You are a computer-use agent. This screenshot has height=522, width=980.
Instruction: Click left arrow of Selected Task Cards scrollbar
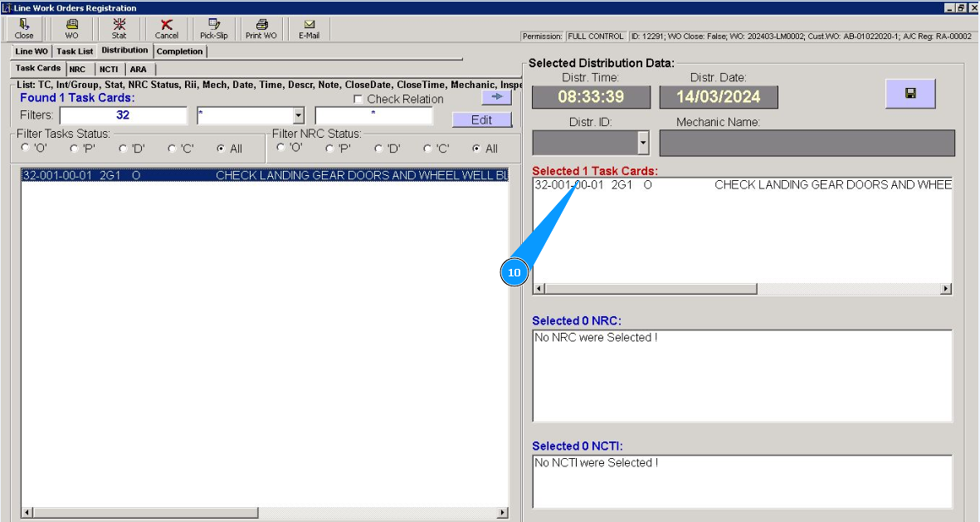pos(539,289)
